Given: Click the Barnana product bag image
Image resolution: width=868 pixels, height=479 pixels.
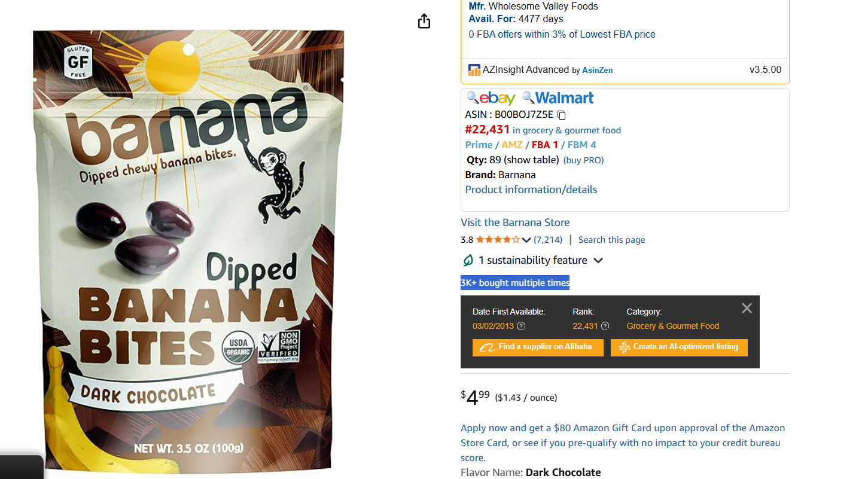Looking at the screenshot, I should pyautogui.click(x=188, y=251).
